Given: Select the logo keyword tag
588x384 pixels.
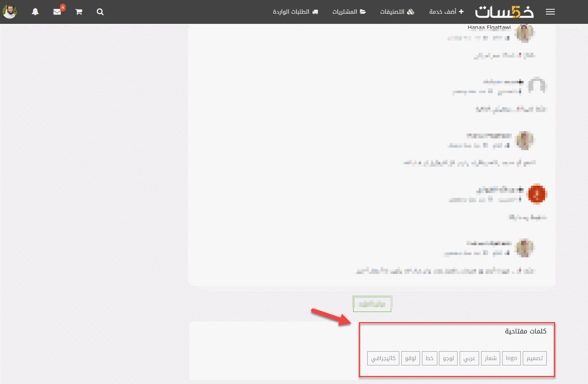Looking at the screenshot, I should 511,358.
